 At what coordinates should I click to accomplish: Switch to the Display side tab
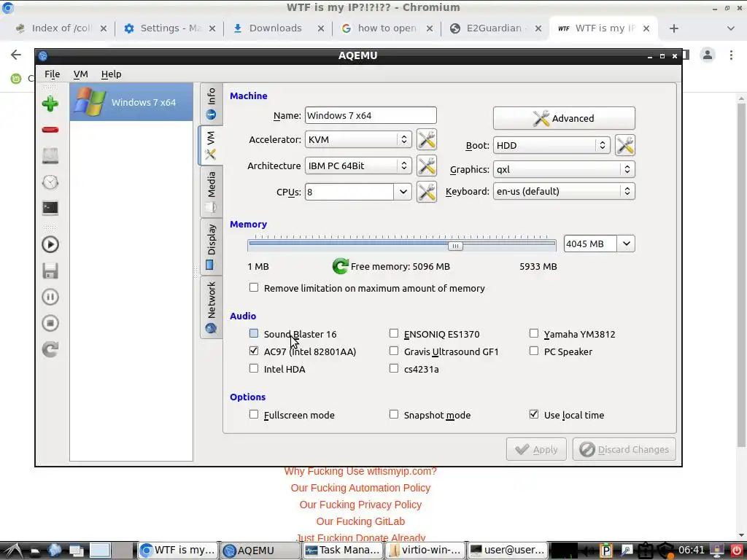pyautogui.click(x=211, y=246)
